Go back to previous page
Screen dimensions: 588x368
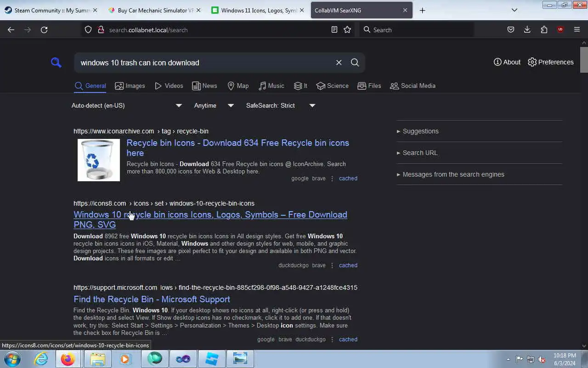[11, 29]
